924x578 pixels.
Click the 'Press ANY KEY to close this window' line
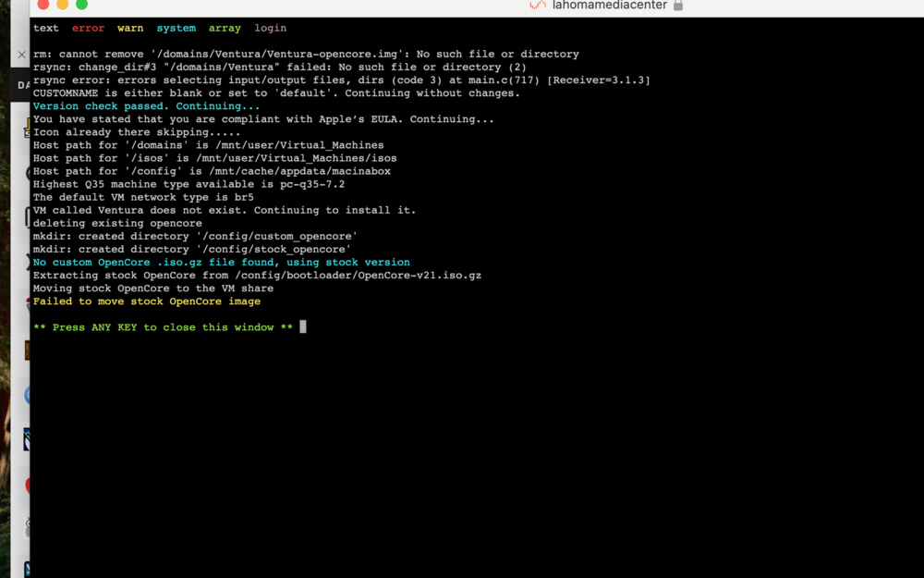coord(164,327)
